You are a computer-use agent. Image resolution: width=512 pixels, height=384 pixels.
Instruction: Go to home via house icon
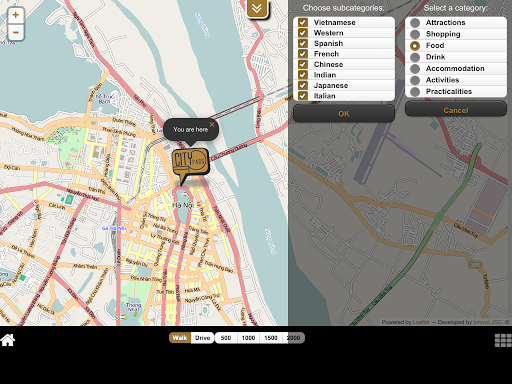8,340
